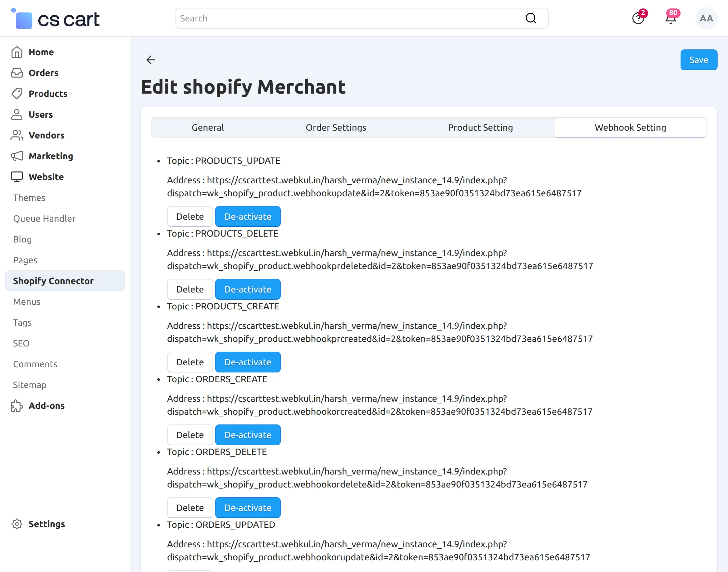Click the Home sidebar icon
This screenshot has width=728, height=572.
[17, 52]
